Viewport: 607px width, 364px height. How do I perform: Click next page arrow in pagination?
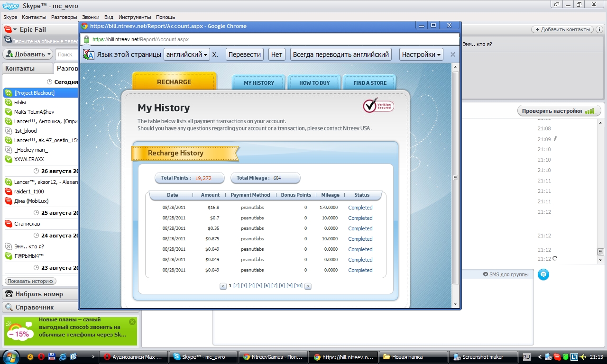coord(308,286)
